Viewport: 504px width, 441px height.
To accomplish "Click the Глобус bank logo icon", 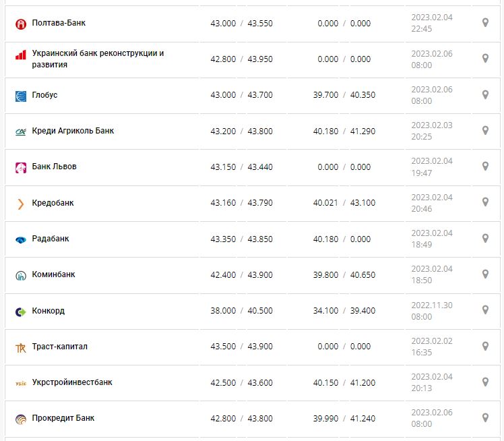I will pyautogui.click(x=20, y=96).
